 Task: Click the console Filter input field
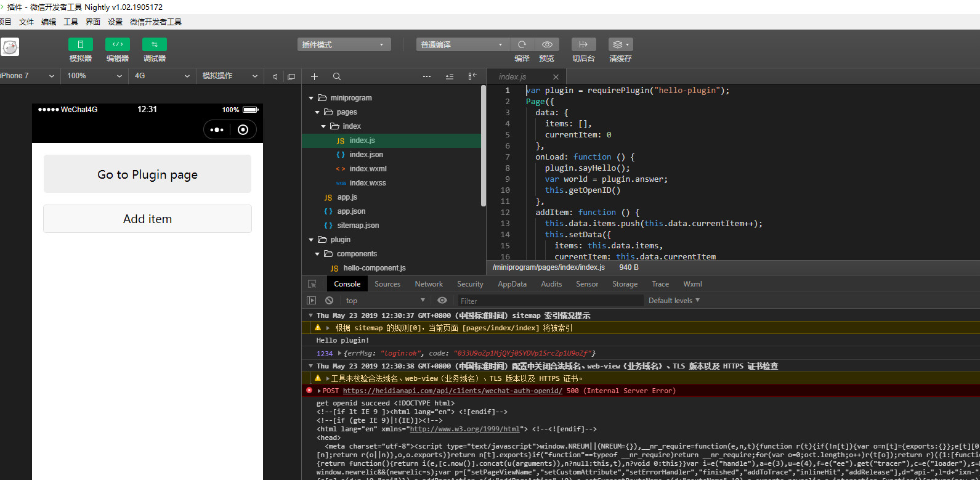[x=549, y=301]
